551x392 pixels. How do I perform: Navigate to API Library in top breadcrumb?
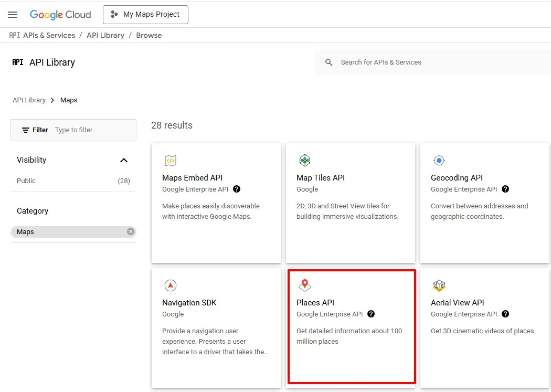(x=105, y=35)
